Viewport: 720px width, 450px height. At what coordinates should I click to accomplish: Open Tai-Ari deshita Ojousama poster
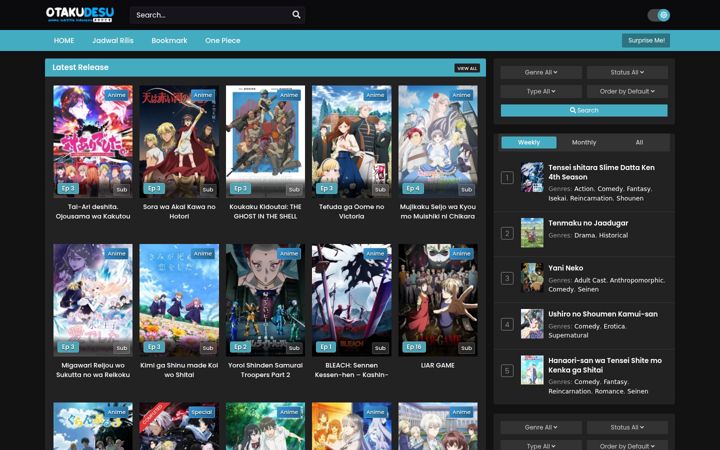(93, 141)
